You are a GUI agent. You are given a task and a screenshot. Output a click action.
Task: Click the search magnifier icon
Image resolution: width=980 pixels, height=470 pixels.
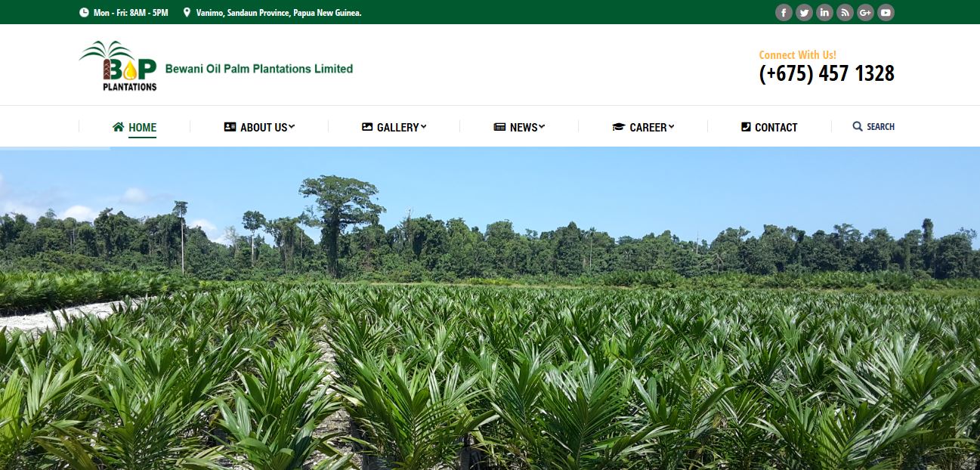(x=858, y=126)
